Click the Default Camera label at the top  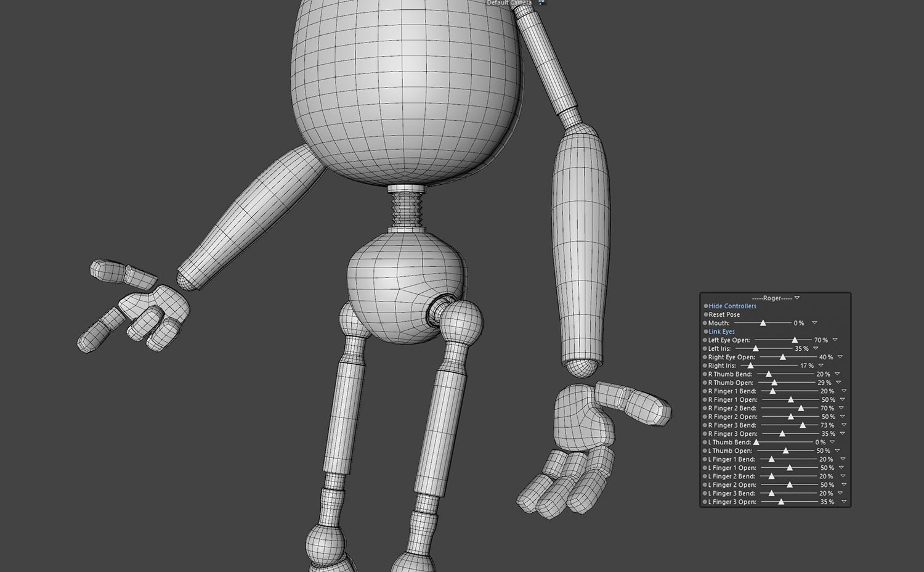(x=509, y=4)
